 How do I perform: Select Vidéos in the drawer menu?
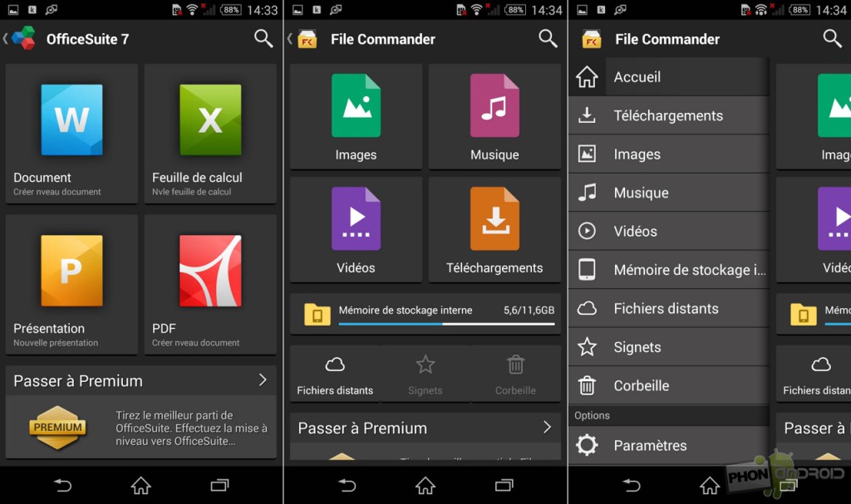point(669,231)
